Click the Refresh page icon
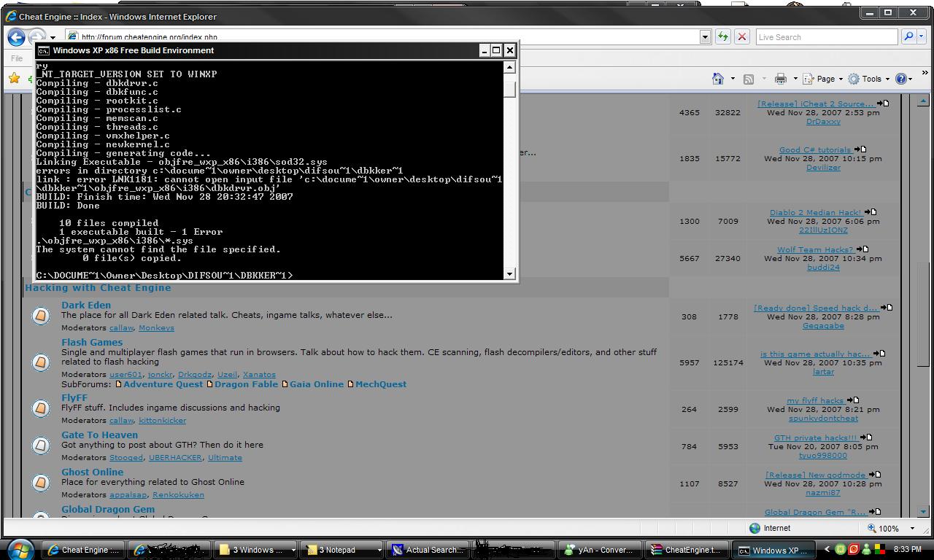The height and width of the screenshot is (560, 934). (722, 36)
